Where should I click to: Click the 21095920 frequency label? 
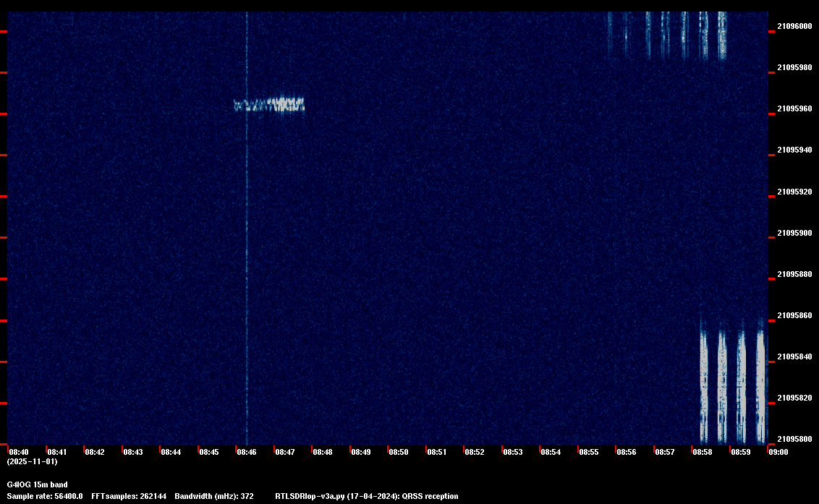(x=794, y=192)
